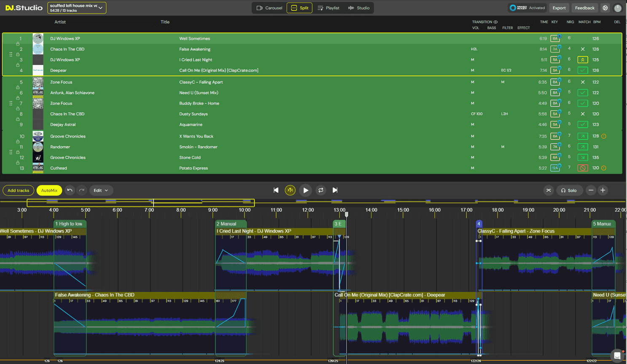
Task: Toggle Solo headphone mode
Action: [569, 190]
